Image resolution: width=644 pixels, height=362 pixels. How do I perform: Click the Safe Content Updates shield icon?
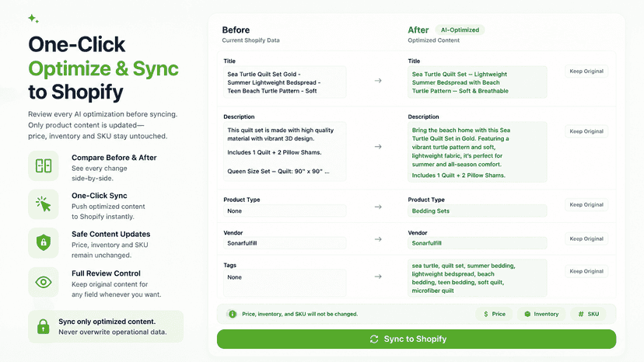point(44,242)
